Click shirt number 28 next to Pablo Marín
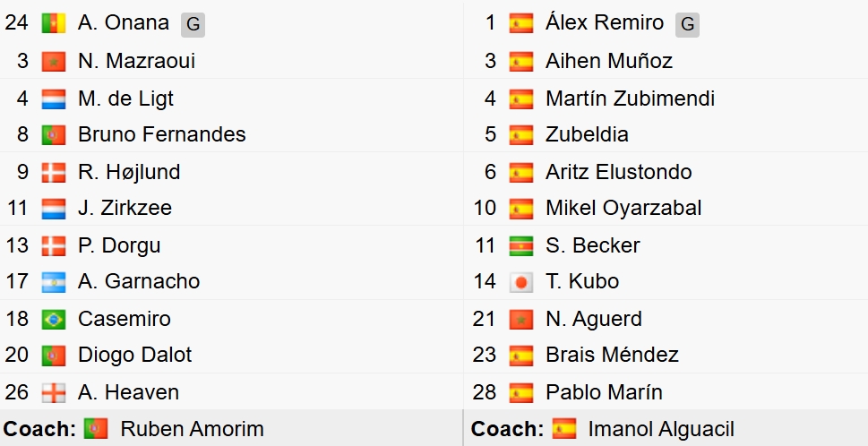 point(485,393)
